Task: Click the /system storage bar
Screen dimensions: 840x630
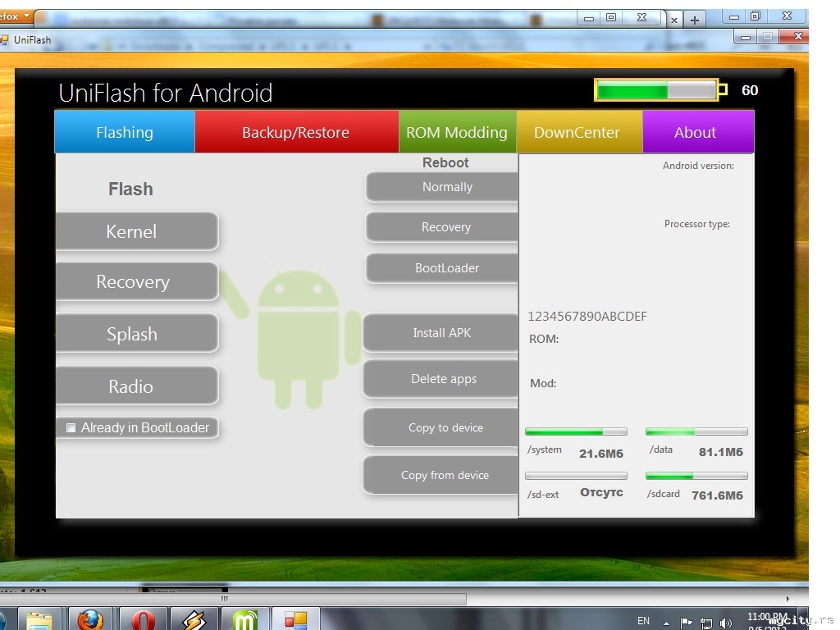Action: [576, 431]
